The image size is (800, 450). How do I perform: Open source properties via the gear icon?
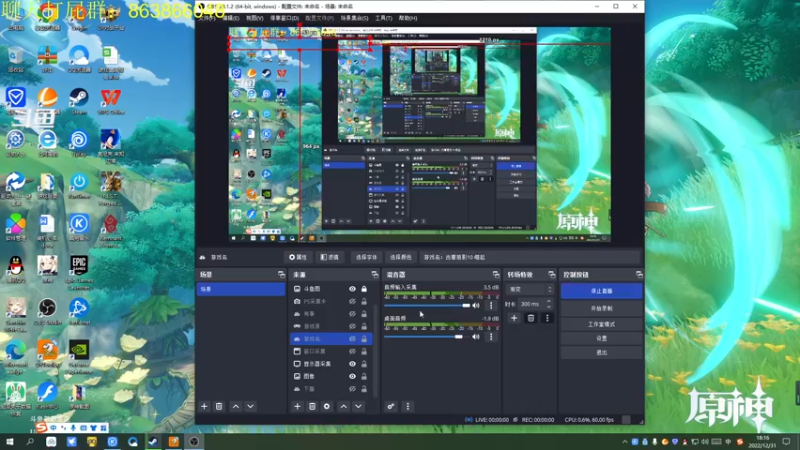(327, 407)
